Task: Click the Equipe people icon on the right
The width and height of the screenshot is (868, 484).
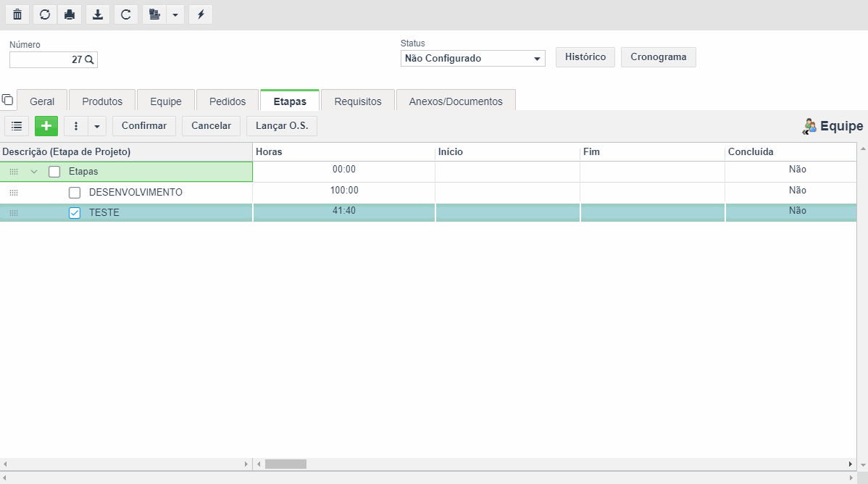Action: point(809,126)
